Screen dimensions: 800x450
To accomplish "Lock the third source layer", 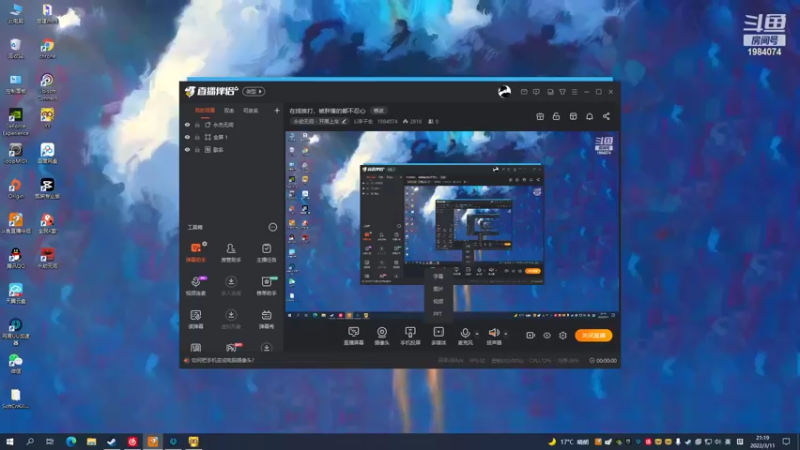I will (x=197, y=149).
